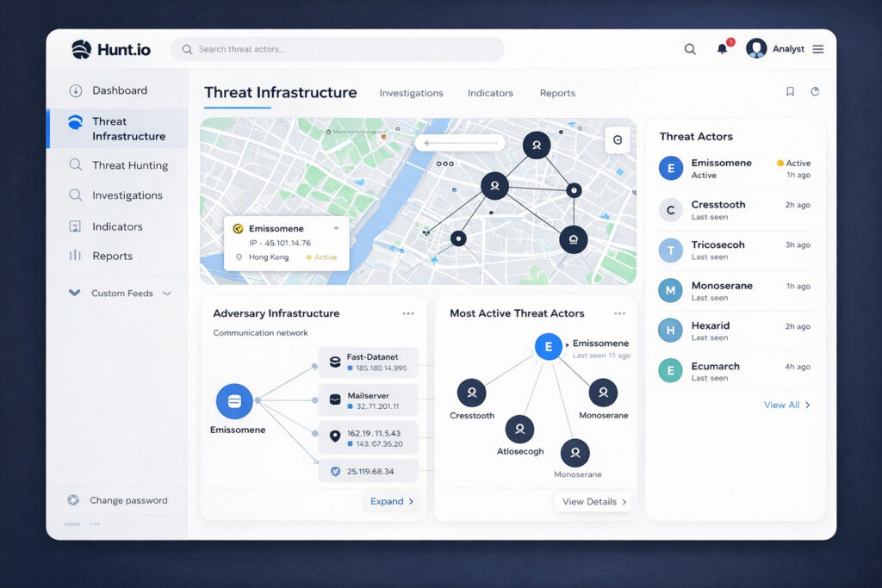882x588 pixels.
Task: Bookmark this Threat Infrastructure view
Action: click(790, 91)
